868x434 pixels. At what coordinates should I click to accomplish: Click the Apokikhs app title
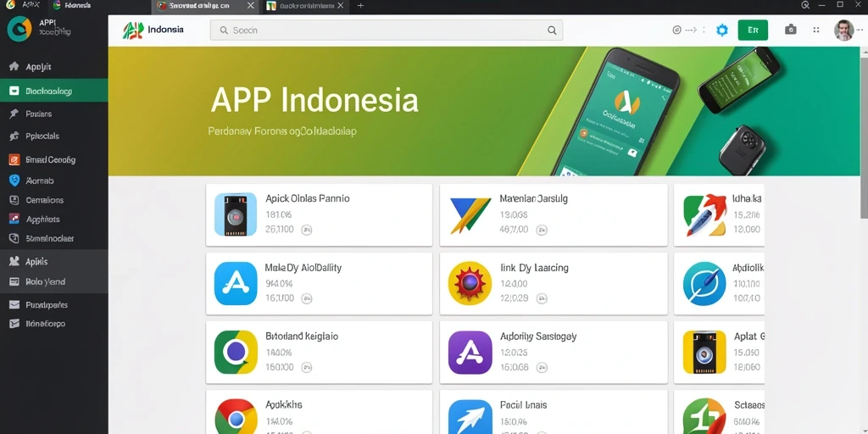click(x=283, y=404)
